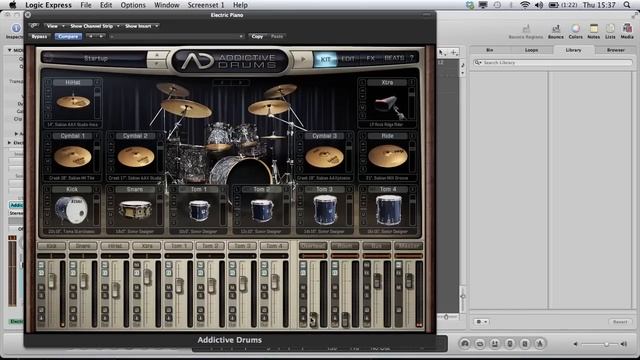The height and width of the screenshot is (360, 640).
Task: Open the Addictive Drums help question mark
Action: pyautogui.click(x=411, y=58)
